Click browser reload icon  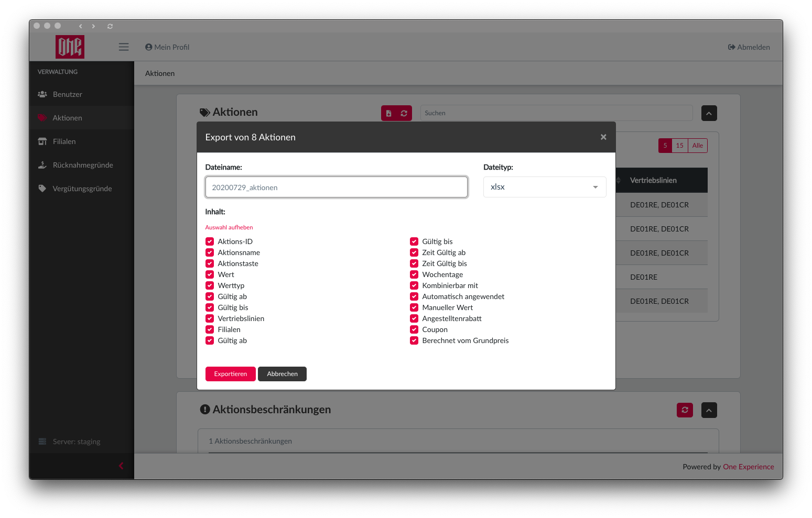coord(110,26)
